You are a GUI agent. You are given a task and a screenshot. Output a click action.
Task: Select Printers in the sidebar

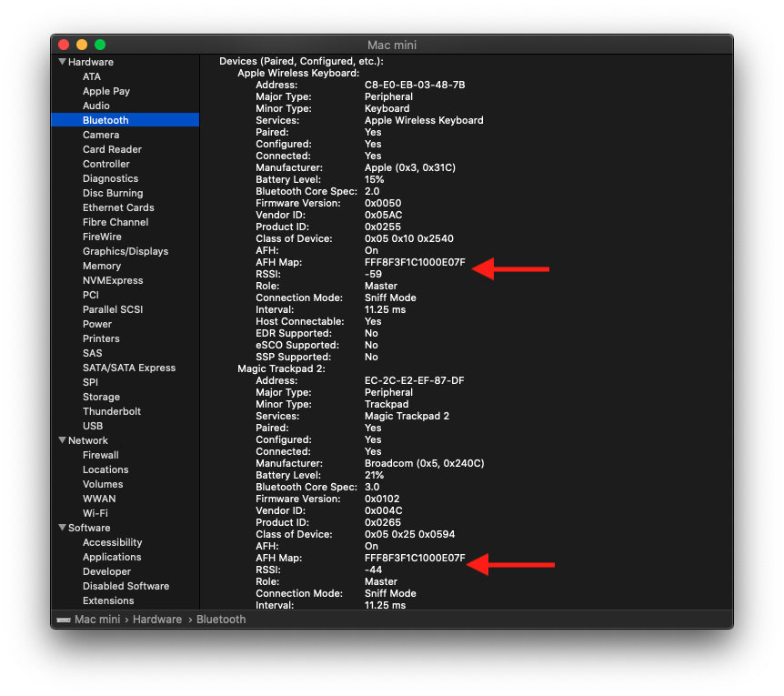[101, 338]
